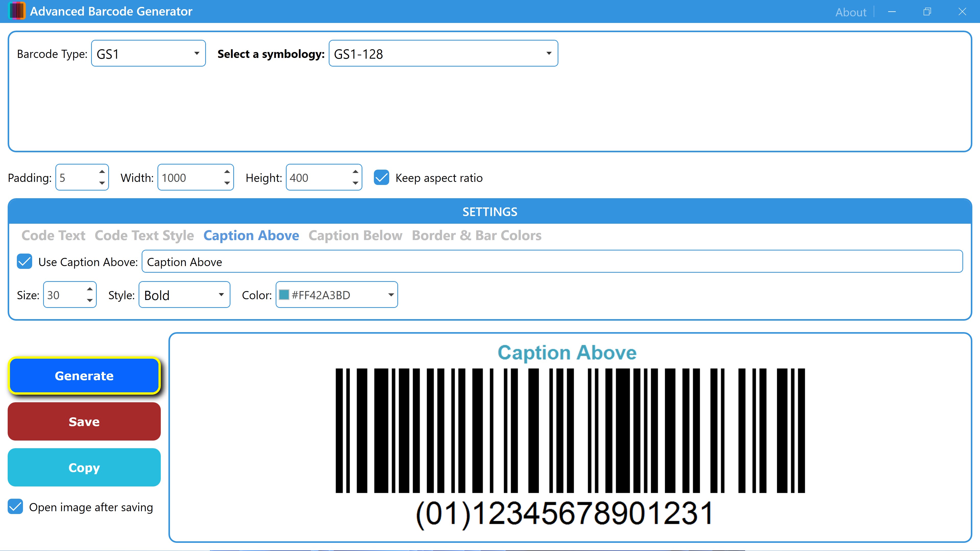Open the Border & Bar Colors tab
980x551 pixels.
point(476,235)
